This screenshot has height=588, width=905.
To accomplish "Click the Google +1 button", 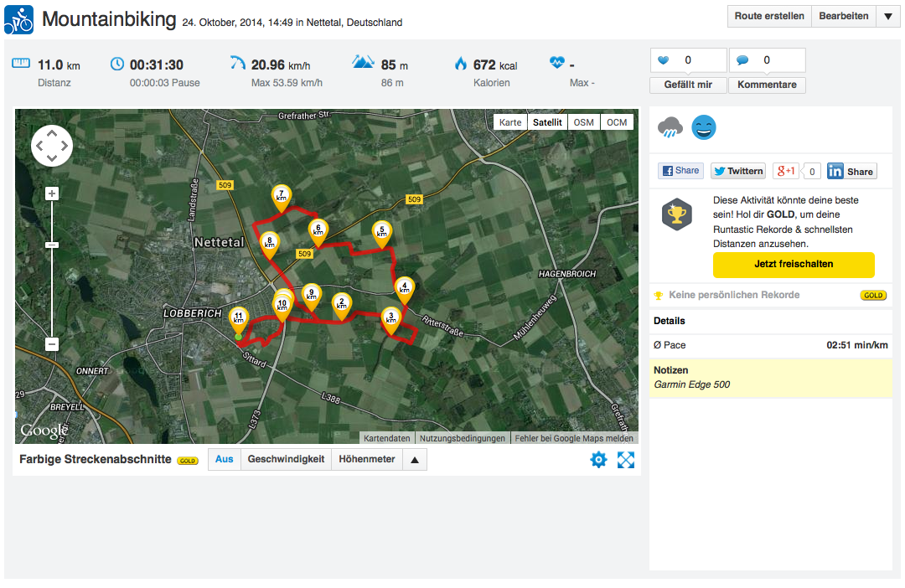I will click(786, 171).
